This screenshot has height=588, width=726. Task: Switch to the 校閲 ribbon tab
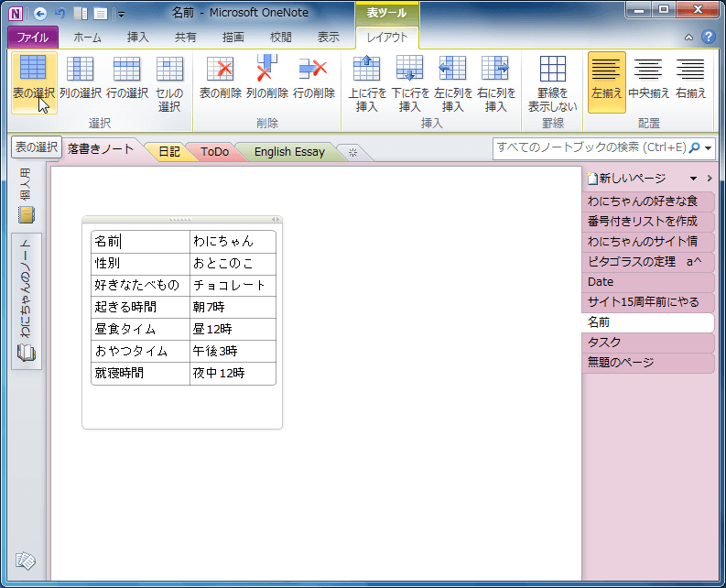pos(281,38)
